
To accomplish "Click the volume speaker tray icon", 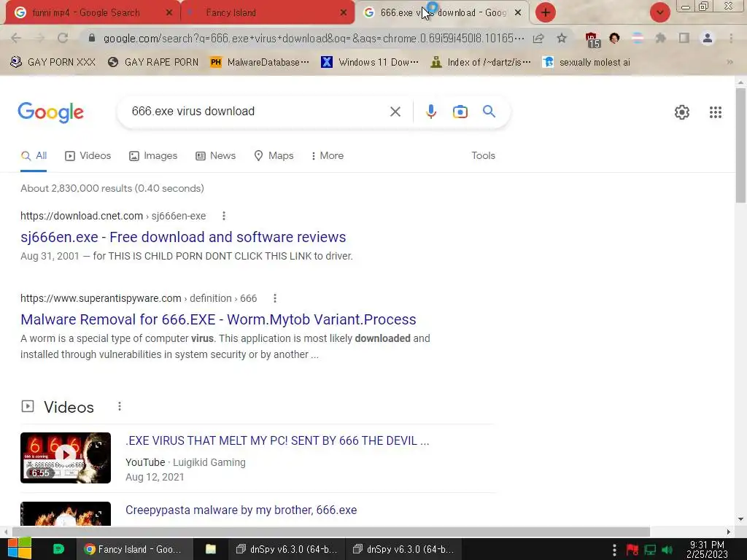I will coord(667,550).
